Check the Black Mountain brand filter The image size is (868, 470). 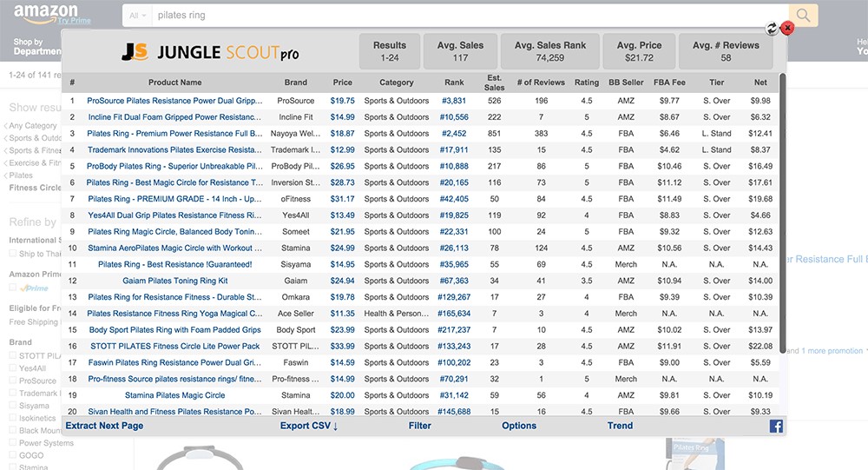pos(13,430)
